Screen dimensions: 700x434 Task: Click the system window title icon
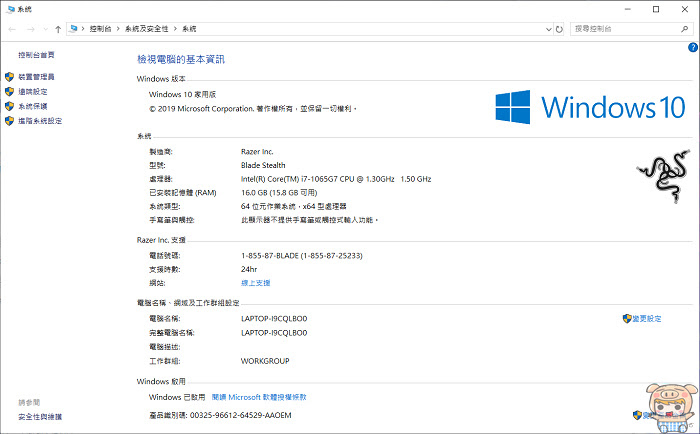pyautogui.click(x=11, y=9)
